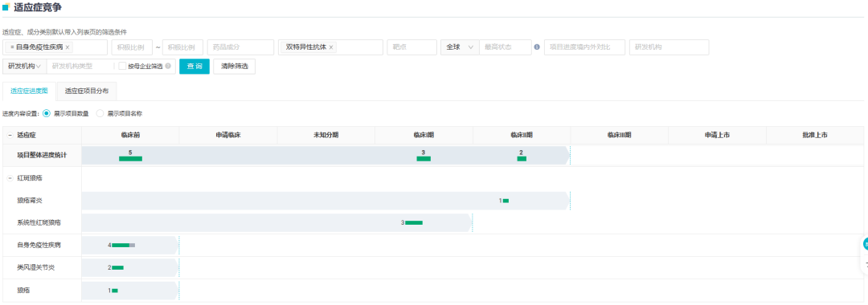Image resolution: width=868 pixels, height=305 pixels.
Task: Click the 批准上市 column header
Action: coord(815,135)
